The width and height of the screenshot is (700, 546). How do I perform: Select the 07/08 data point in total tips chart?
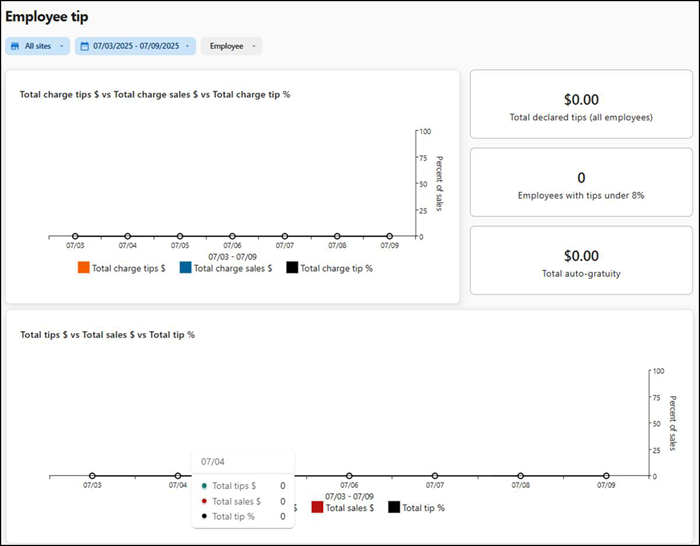coord(521,476)
